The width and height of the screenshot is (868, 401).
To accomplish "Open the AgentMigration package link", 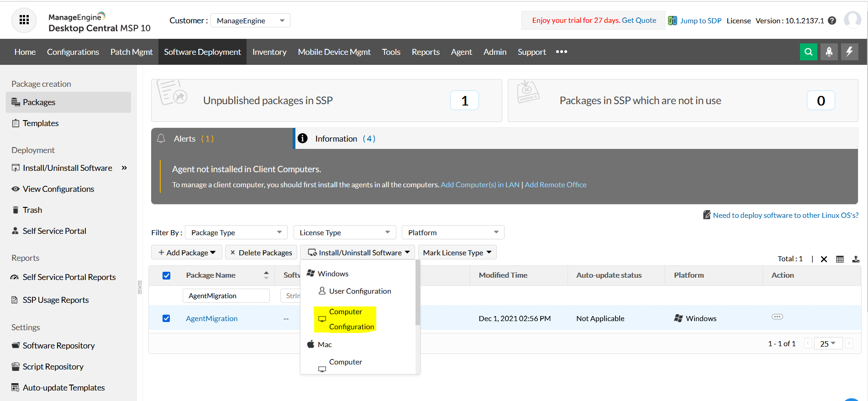I will [x=211, y=318].
